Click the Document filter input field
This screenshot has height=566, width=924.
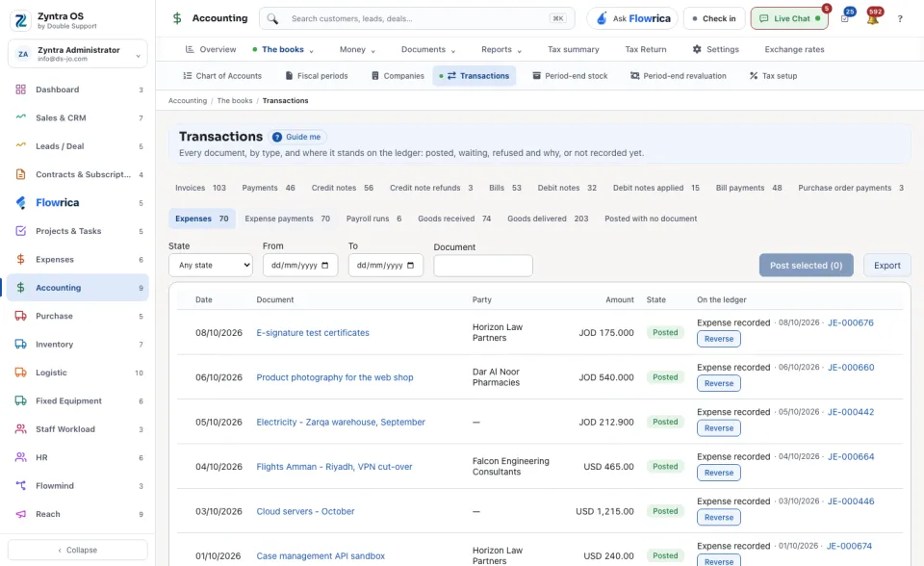click(x=483, y=266)
